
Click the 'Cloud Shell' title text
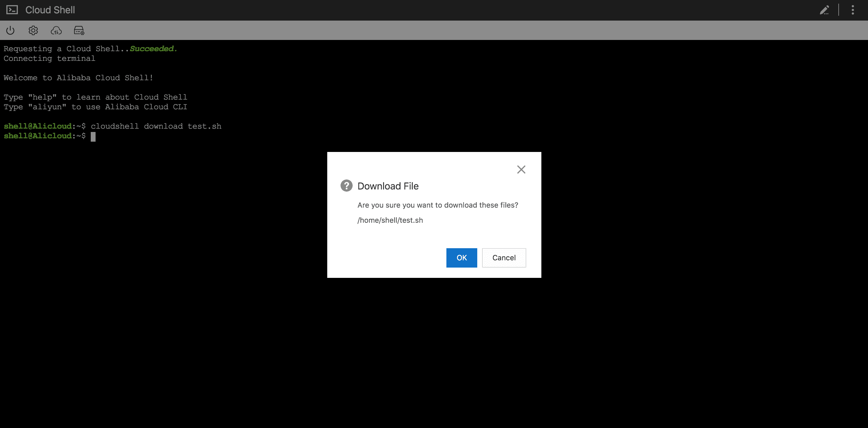click(x=50, y=10)
